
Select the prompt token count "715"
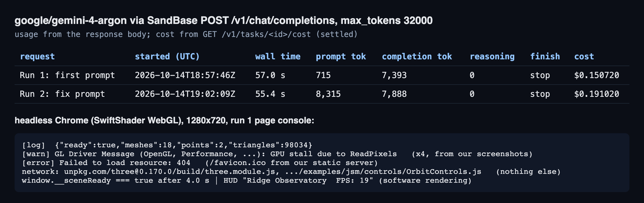pyautogui.click(x=323, y=75)
